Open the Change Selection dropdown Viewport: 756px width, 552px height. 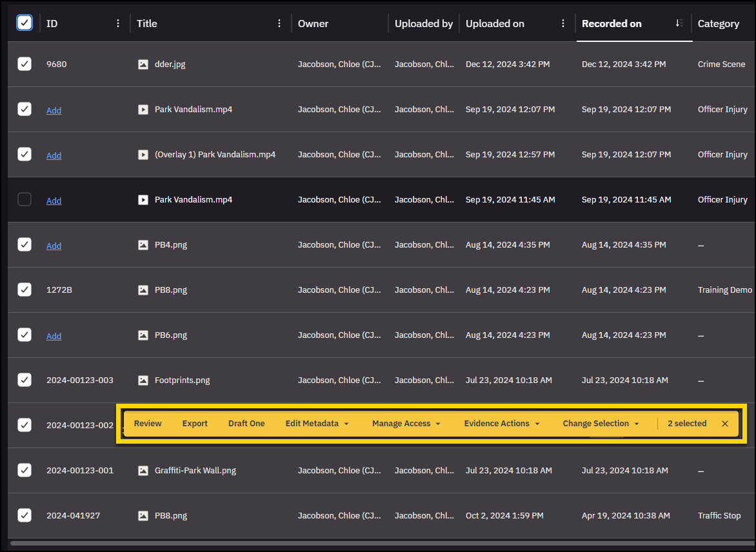pos(600,424)
